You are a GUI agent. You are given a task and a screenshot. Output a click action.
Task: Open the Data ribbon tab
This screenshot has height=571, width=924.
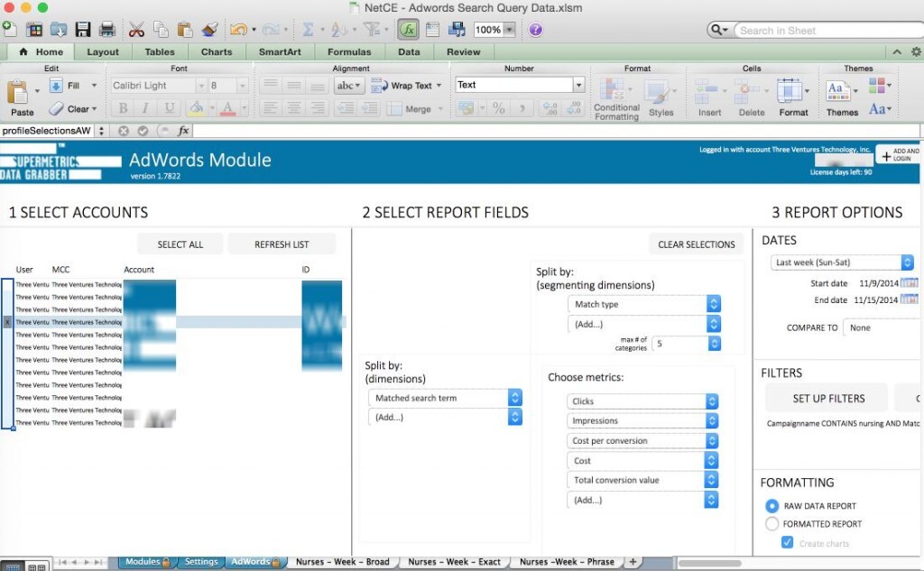pyautogui.click(x=409, y=51)
